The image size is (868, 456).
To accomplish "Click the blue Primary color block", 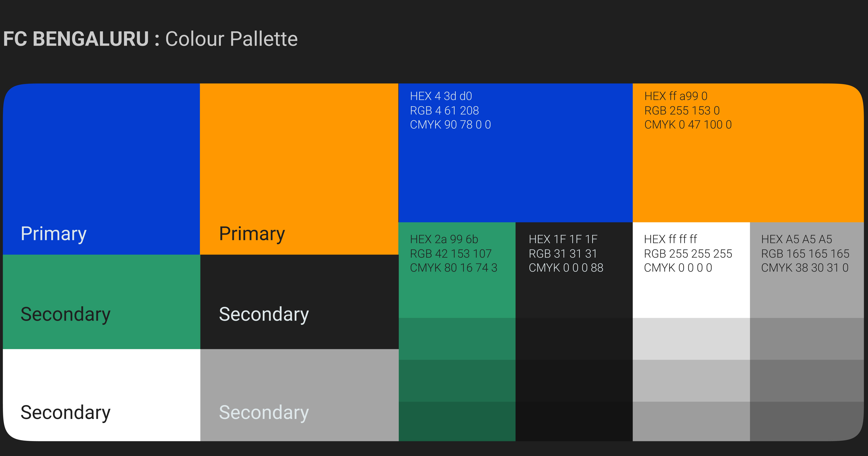I will (x=101, y=169).
